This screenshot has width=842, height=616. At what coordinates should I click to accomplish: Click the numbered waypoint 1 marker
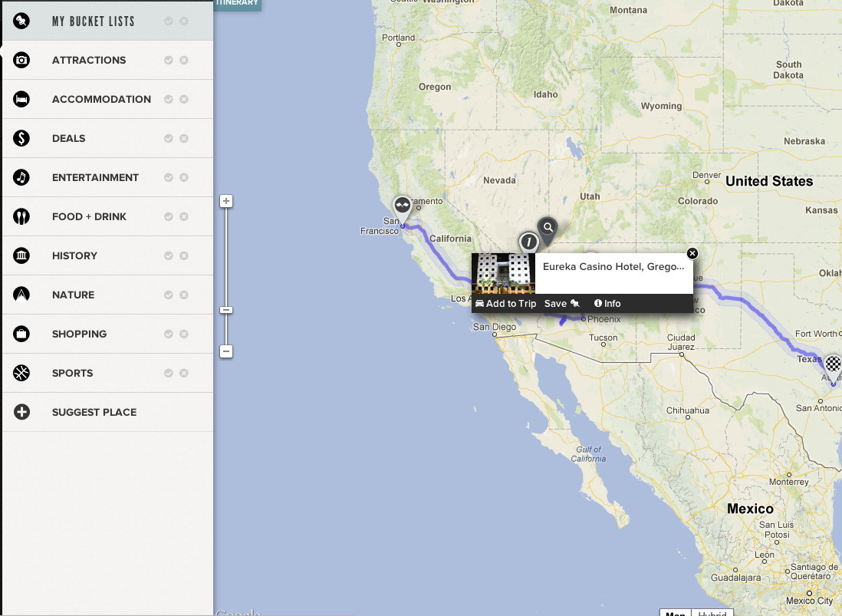tap(529, 242)
